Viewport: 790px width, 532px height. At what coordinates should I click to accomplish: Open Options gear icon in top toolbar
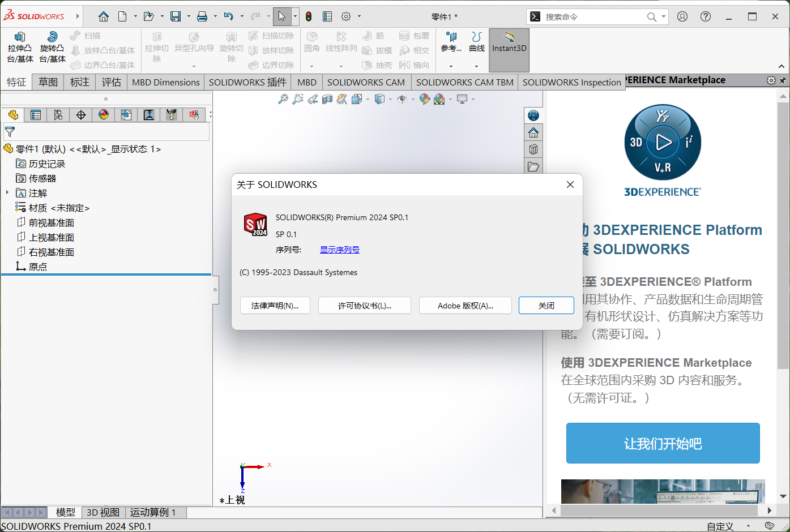346,16
